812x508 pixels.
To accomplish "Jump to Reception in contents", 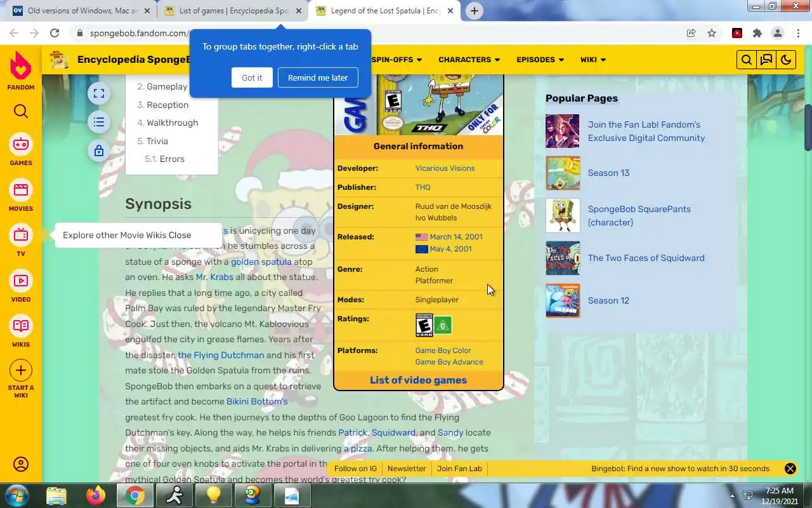I will [167, 105].
